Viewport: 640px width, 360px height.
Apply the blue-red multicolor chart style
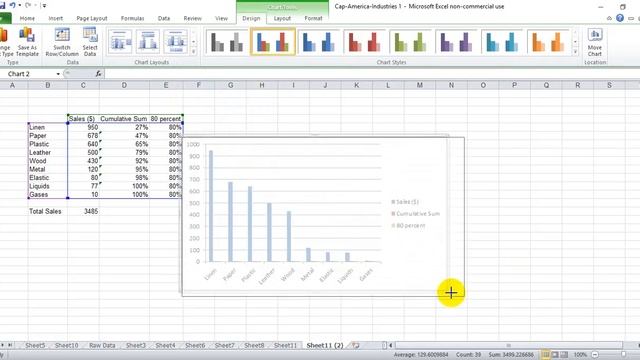(x=273, y=42)
